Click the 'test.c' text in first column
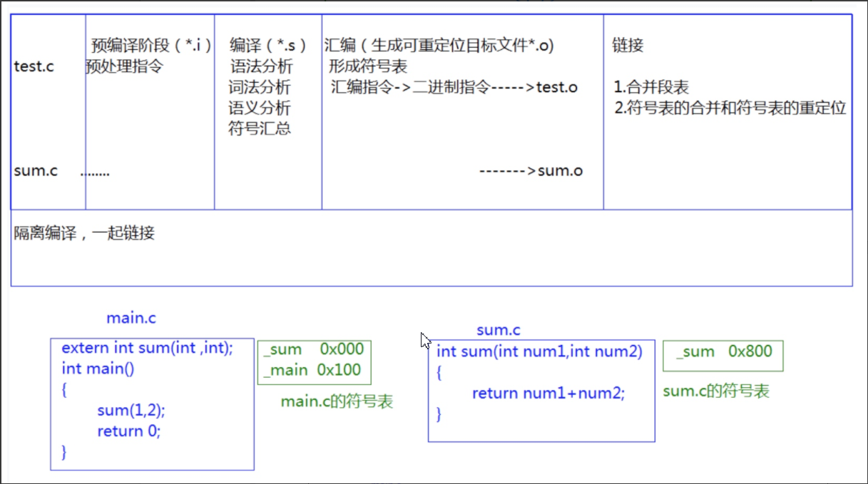868x484 pixels. (x=34, y=67)
